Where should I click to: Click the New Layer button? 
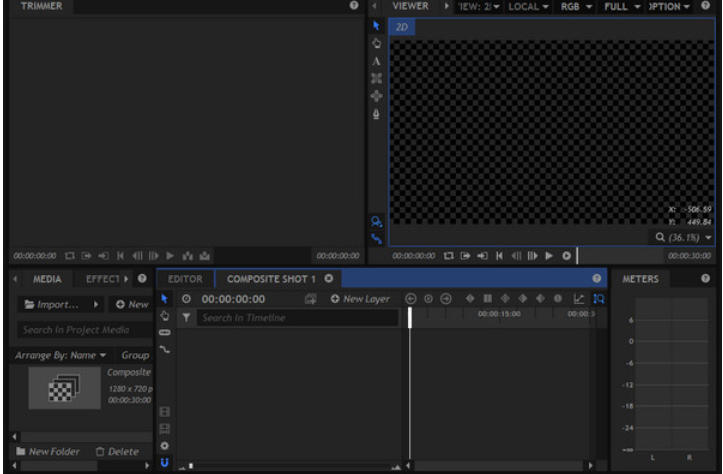coord(360,299)
